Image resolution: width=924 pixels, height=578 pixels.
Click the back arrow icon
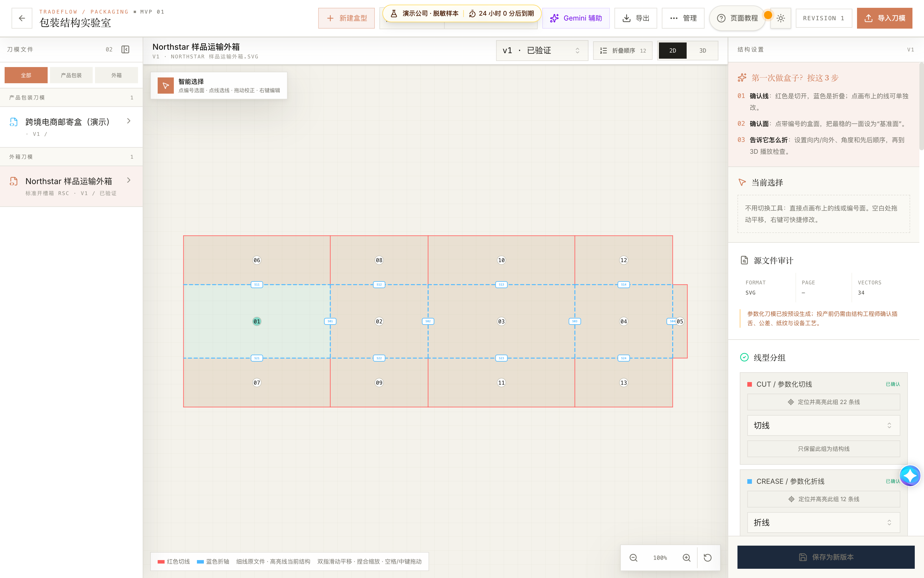click(22, 18)
